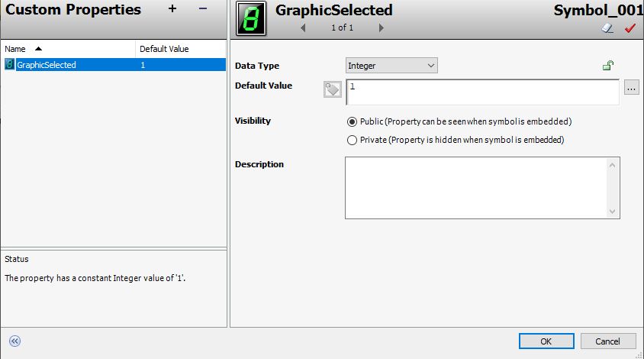Remove the selected property with the minus icon
Image resolution: width=644 pixels, height=359 pixels.
pos(203,8)
